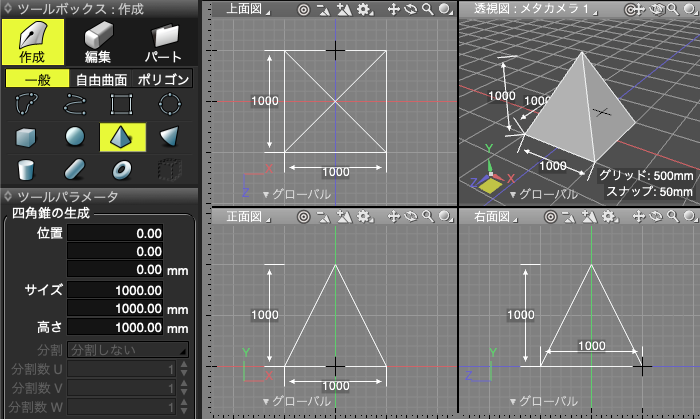The image size is (700, 419).
Task: Switch to the 編集 toolbox tab
Action: point(97,42)
